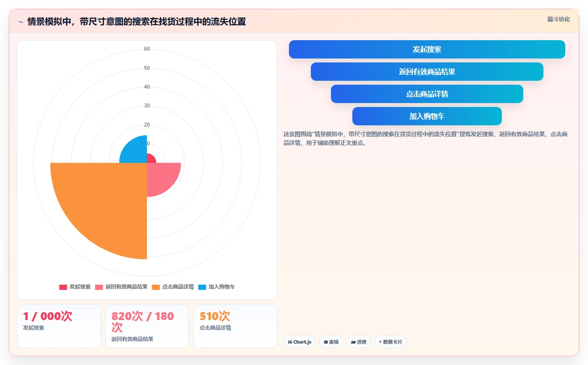Toggle 返回有效商品结果 legend pink swatch
Screen dimensions: 588x365
(x=99, y=287)
